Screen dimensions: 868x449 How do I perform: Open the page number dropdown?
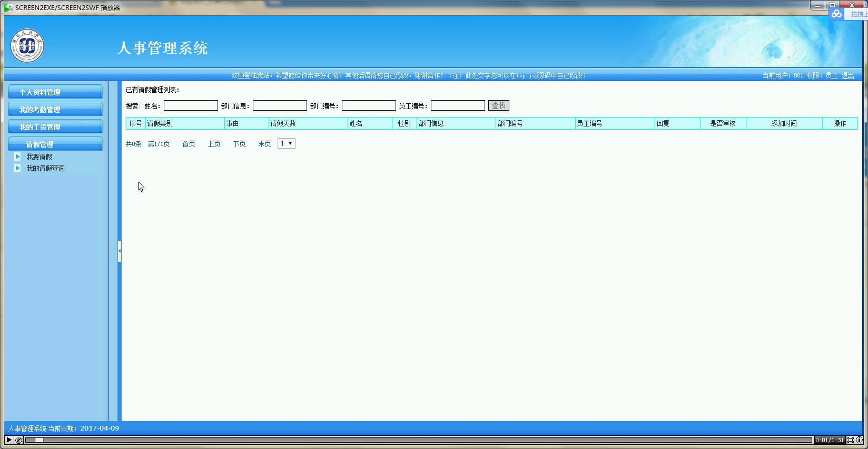[287, 143]
